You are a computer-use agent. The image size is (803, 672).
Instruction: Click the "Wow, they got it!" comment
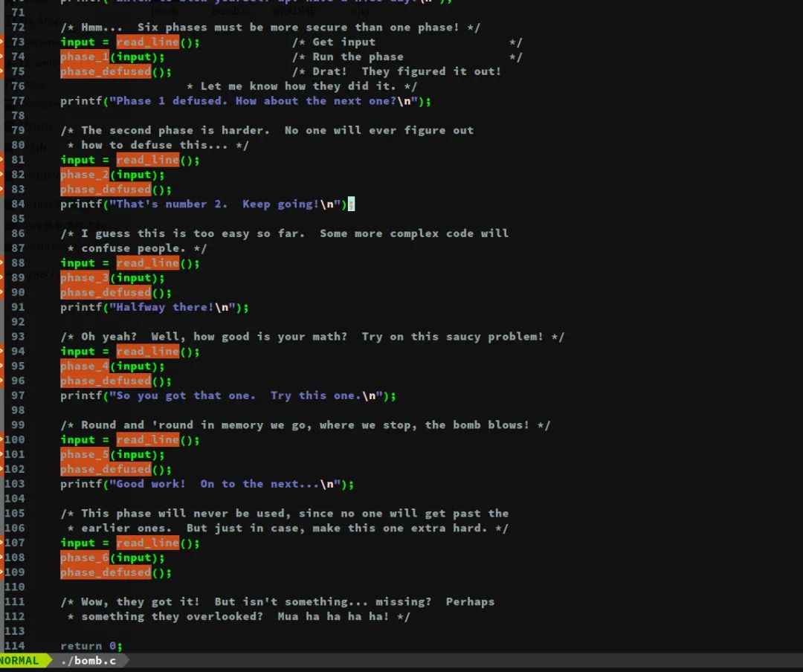(x=277, y=602)
